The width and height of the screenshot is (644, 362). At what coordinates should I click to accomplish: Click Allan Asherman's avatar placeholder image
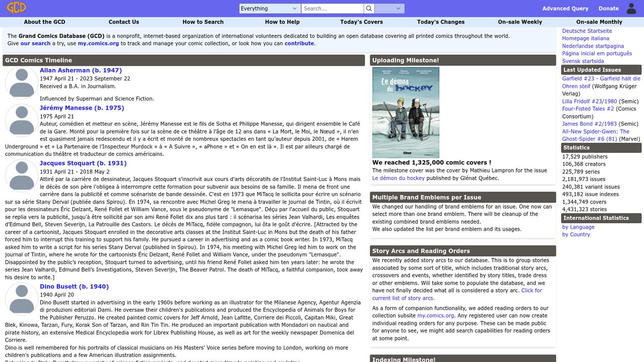coord(22,82)
